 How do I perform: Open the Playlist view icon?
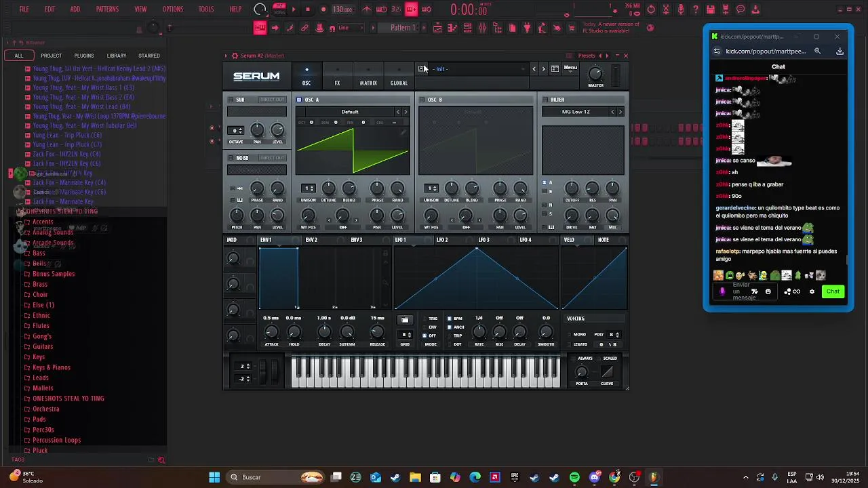click(x=437, y=28)
